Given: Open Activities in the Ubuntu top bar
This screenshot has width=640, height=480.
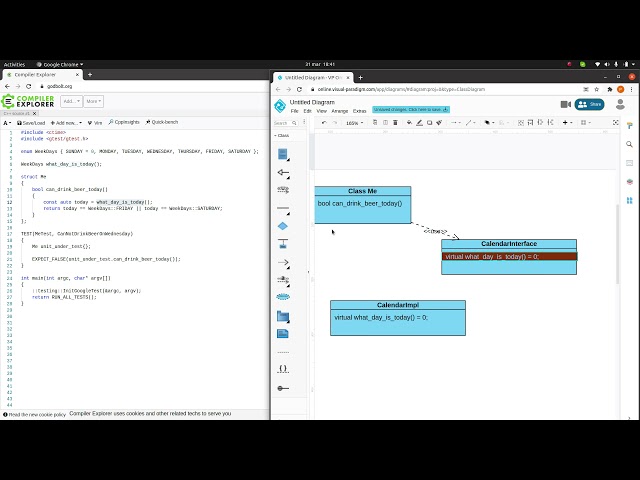Looking at the screenshot, I should (x=14, y=64).
